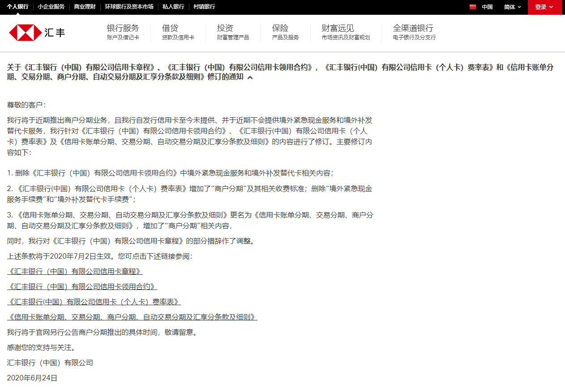This screenshot has width=565, height=392.
Task: Expand the 投资 main menu
Action: pos(233,33)
